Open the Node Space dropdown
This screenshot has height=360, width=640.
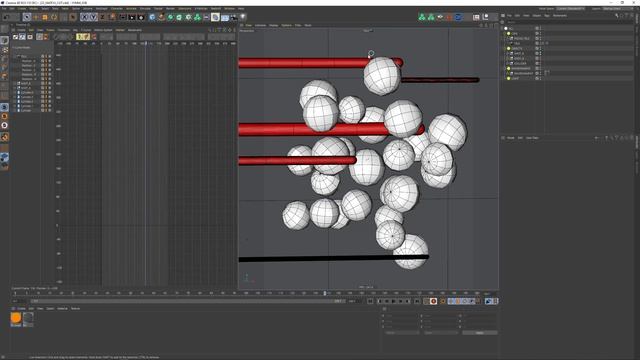point(570,9)
